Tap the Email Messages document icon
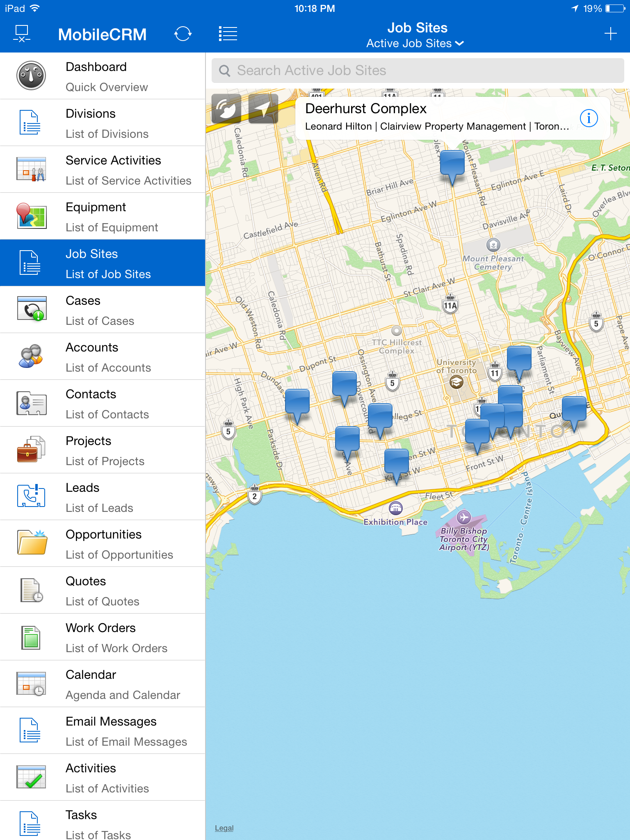 click(30, 730)
